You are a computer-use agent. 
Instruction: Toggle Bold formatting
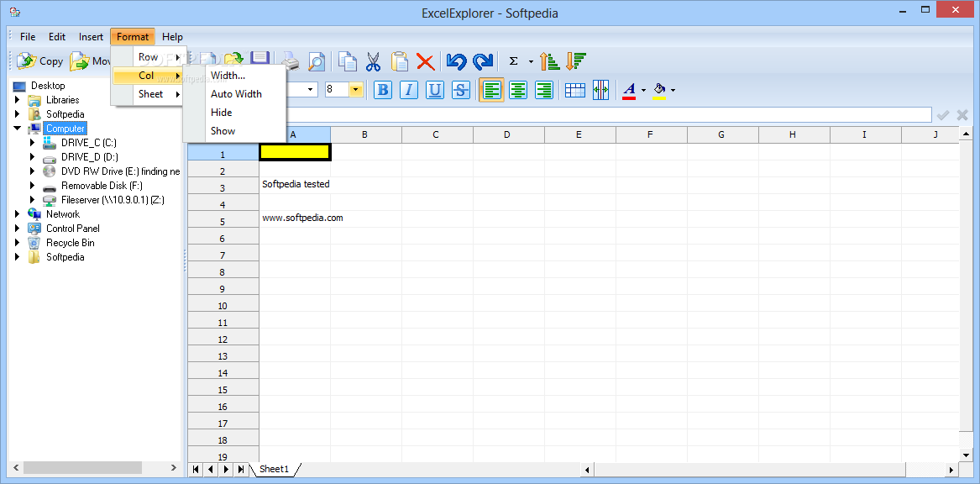click(x=383, y=90)
